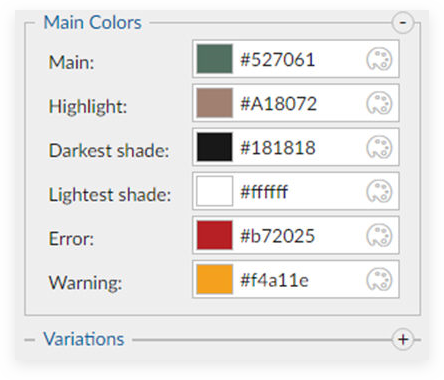This screenshot has width=444, height=380.
Task: Click the black Darkest shade swatch
Action: 214,147
